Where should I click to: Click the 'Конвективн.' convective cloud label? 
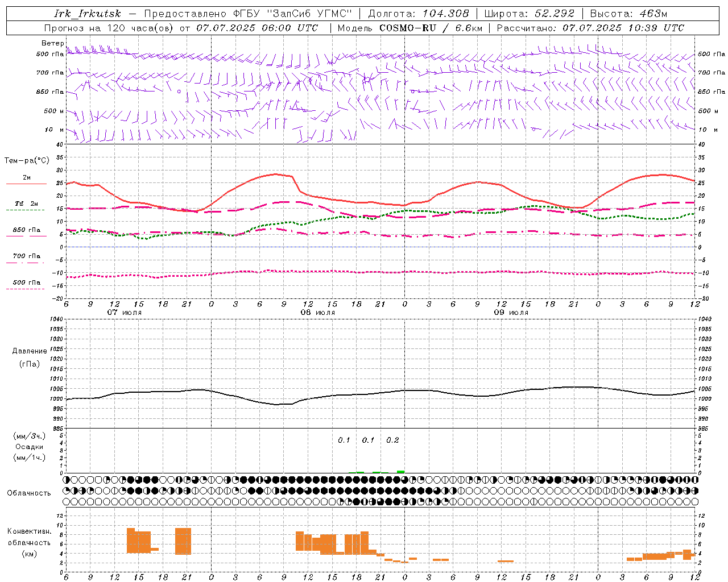coord(30,531)
